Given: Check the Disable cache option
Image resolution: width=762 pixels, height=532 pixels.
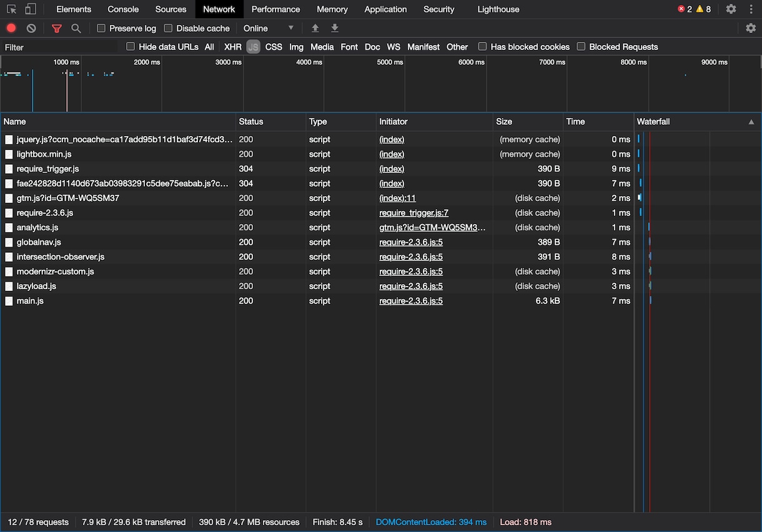Looking at the screenshot, I should (168, 28).
